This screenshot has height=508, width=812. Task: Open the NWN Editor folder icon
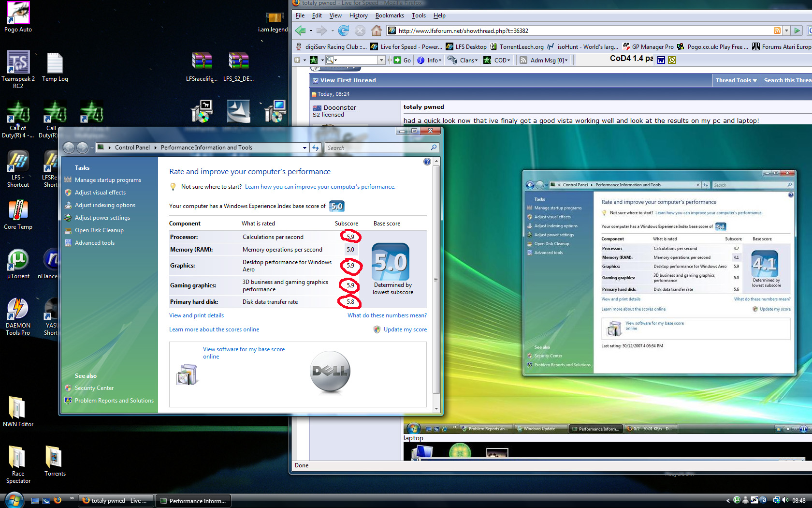click(x=18, y=411)
